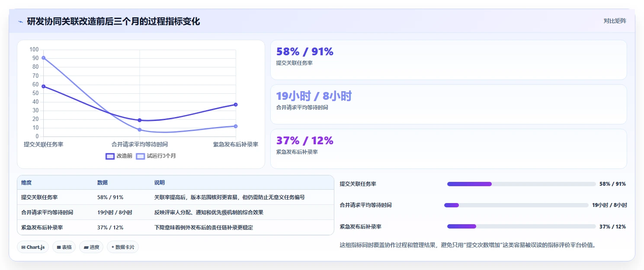
Task: Click the 37% / 12% value beside the progress bar
Action: pyautogui.click(x=612, y=226)
